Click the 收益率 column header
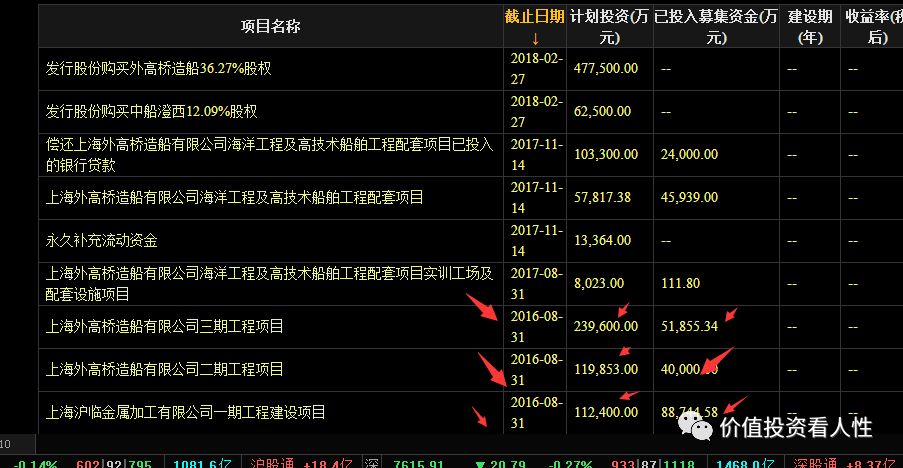Screen dimensions: 903x468 [873, 26]
